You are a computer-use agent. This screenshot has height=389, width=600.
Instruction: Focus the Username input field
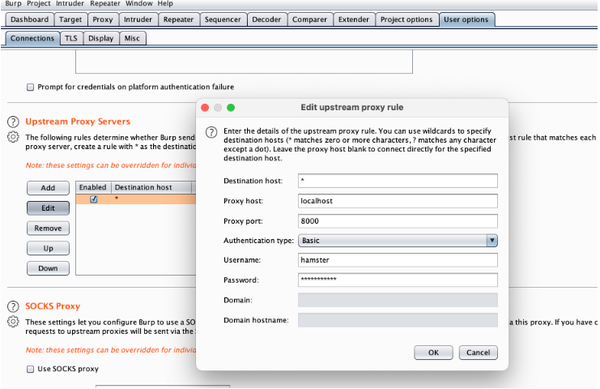[398, 260]
